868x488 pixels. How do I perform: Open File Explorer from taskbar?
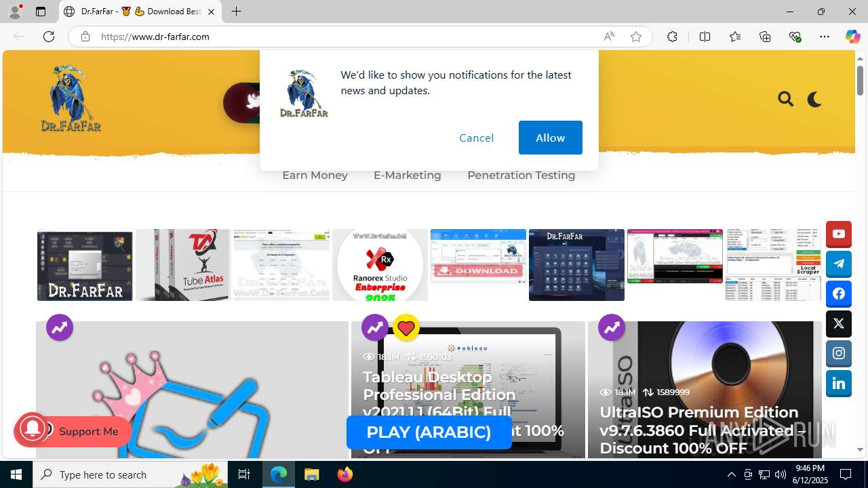[311, 474]
